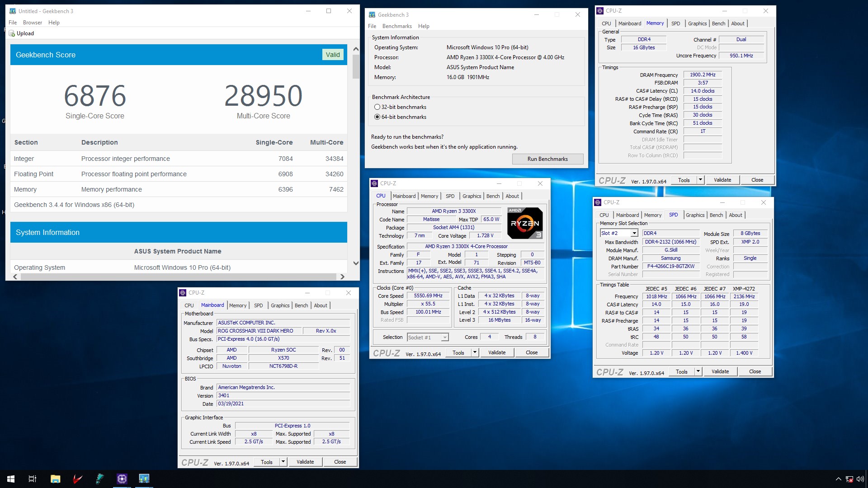Expand Tools dropdown arrow in CPU-Z Mainboard window
Screen dimensions: 868x488
(283, 462)
